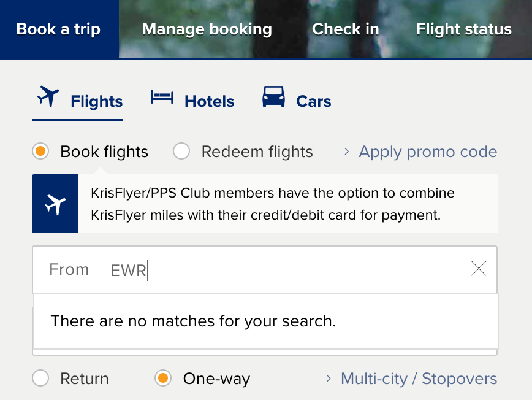Open the Apply promo code link
This screenshot has width=532, height=400.
pyautogui.click(x=428, y=152)
